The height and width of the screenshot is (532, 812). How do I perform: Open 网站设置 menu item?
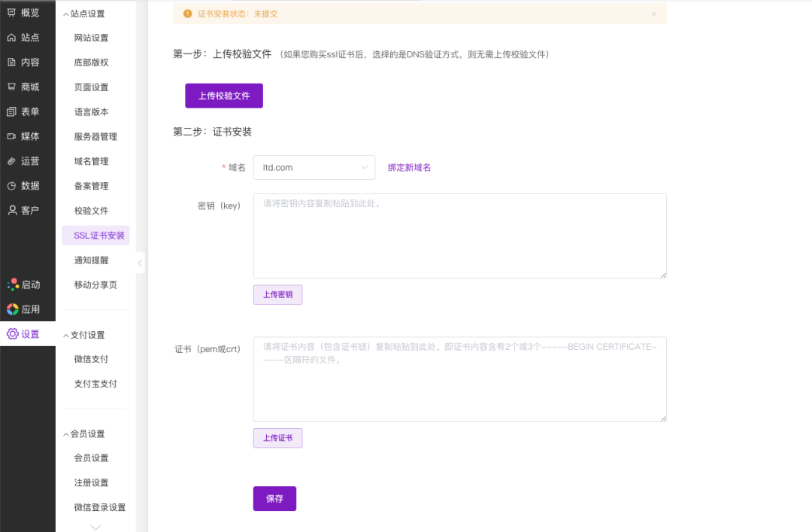91,38
